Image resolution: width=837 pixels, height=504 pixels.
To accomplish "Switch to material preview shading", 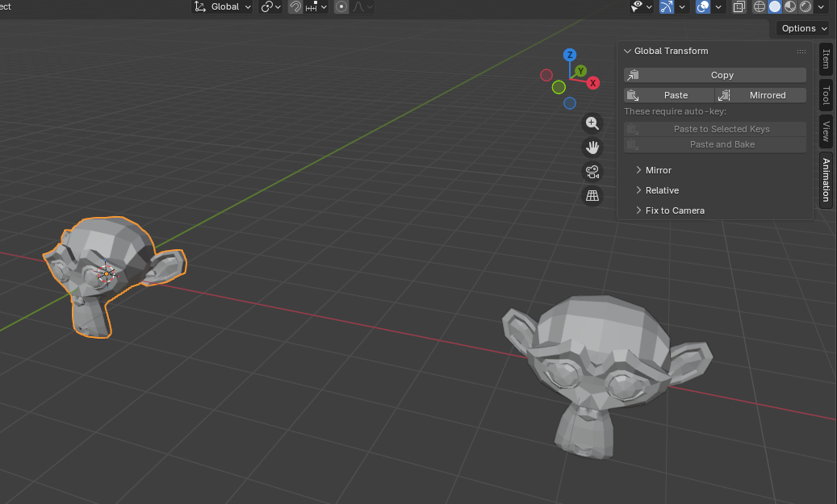I will 790,7.
